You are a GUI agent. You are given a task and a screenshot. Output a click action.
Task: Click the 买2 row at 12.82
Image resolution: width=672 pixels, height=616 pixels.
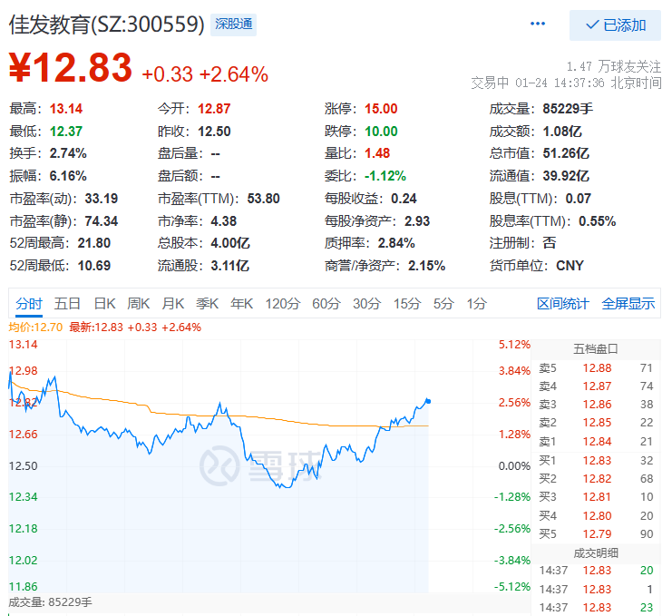tap(596, 479)
